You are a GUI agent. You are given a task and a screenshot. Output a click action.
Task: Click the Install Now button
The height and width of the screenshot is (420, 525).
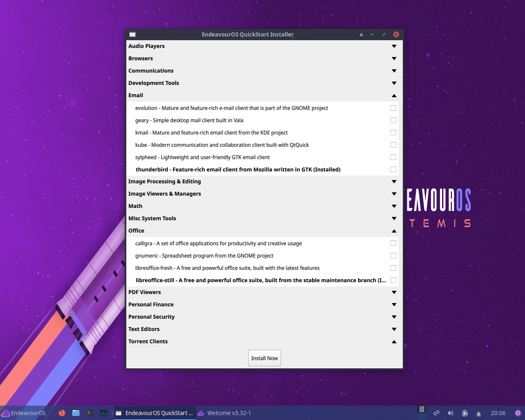tap(265, 358)
